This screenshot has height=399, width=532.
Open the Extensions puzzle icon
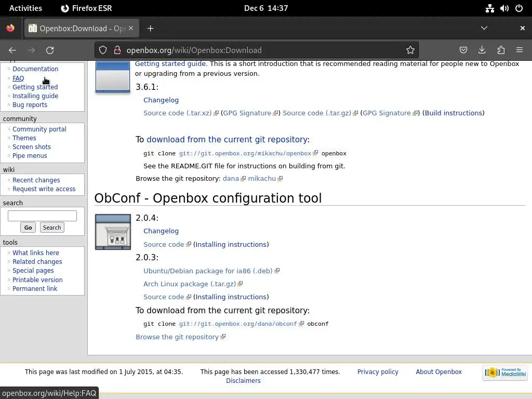pos(501,50)
